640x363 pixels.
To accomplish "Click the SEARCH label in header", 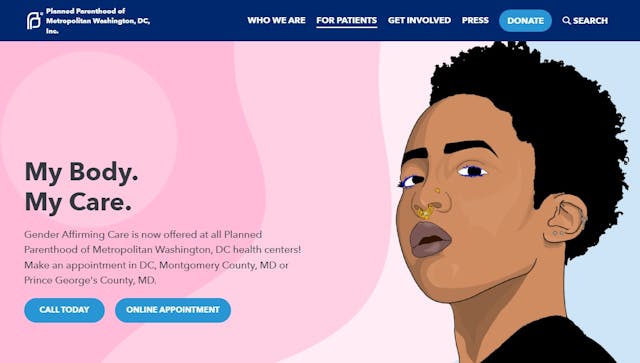I will click(590, 20).
